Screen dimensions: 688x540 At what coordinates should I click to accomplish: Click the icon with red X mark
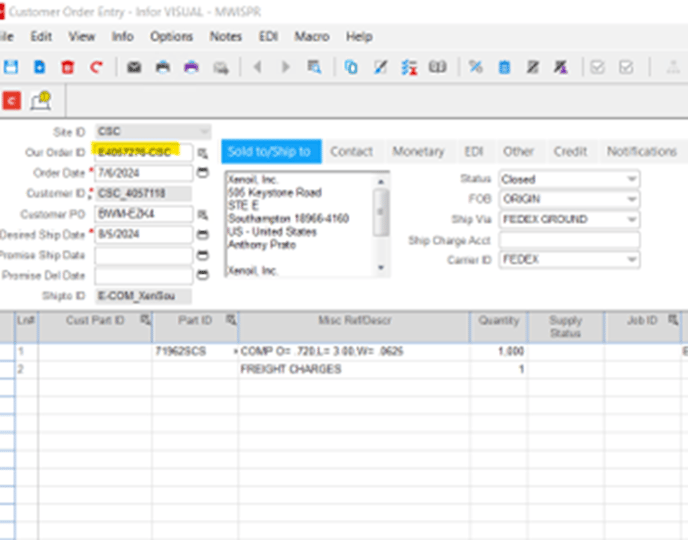coord(409,68)
